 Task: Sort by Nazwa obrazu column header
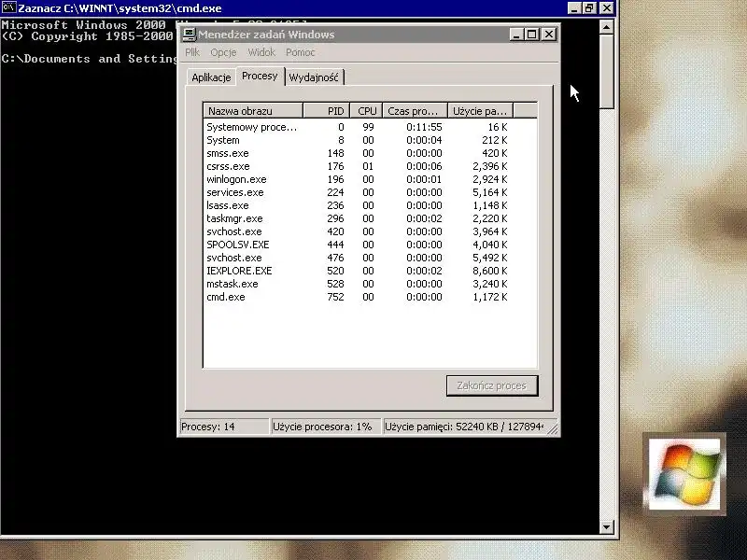pyautogui.click(x=253, y=111)
